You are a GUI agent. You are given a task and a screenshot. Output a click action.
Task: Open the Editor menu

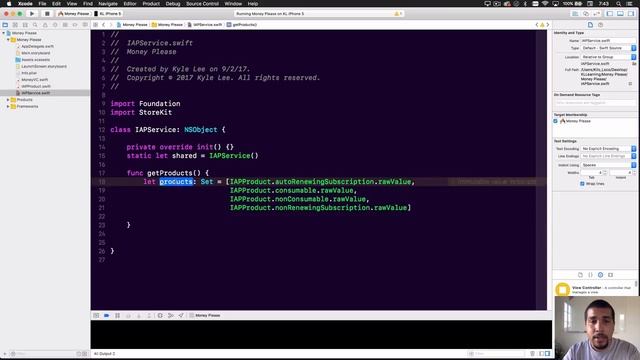tap(130, 4)
